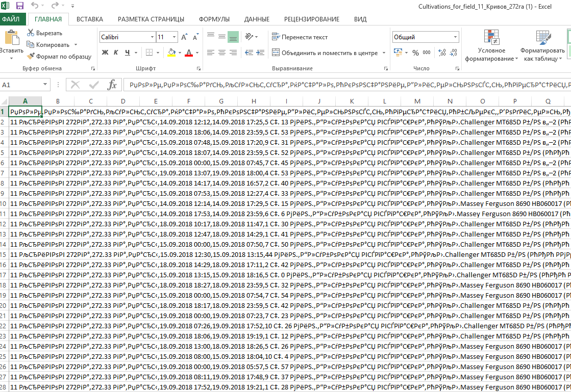Screen dimensions: 571x392
Task: Open the Name Box dropdown arrow
Action: (45, 85)
